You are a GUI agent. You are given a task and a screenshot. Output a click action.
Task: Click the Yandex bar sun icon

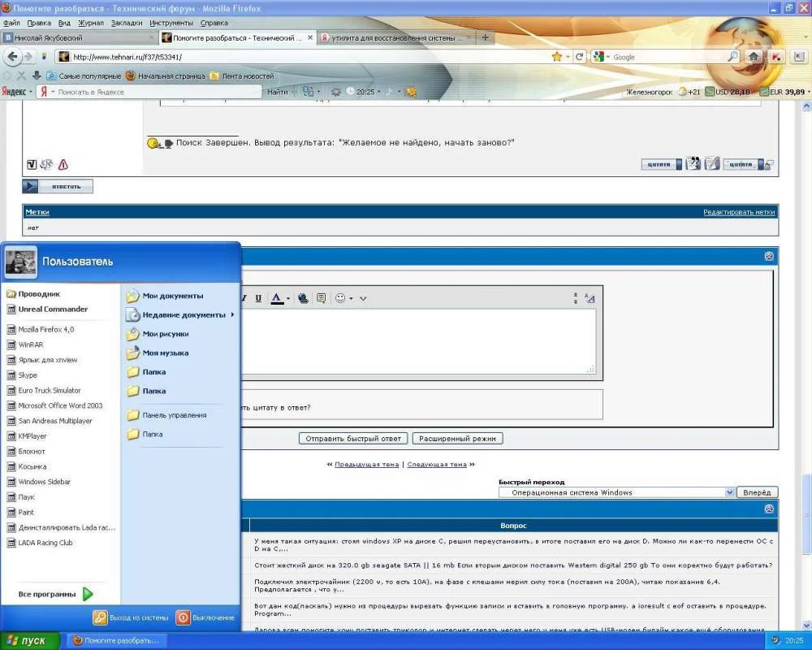click(410, 92)
